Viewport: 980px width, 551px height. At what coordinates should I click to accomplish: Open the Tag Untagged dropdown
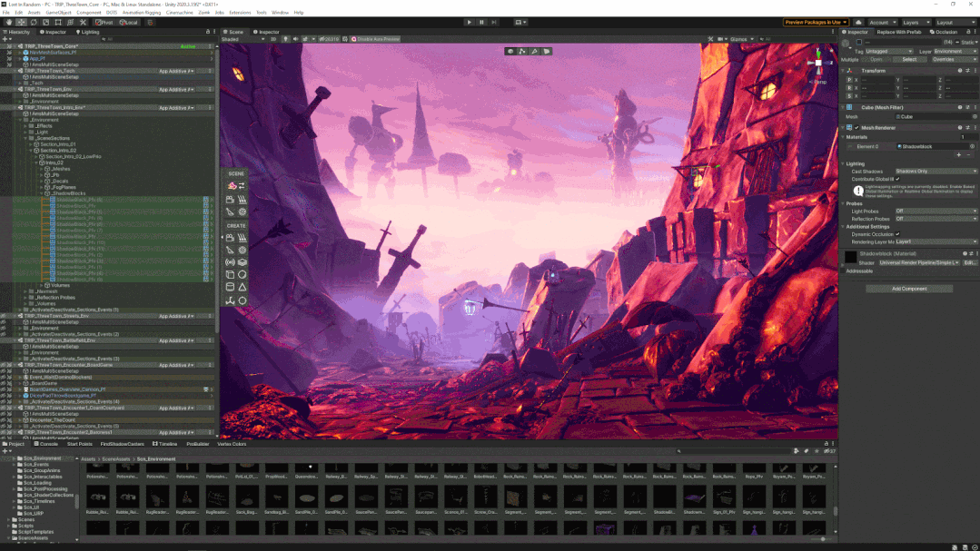tap(889, 52)
